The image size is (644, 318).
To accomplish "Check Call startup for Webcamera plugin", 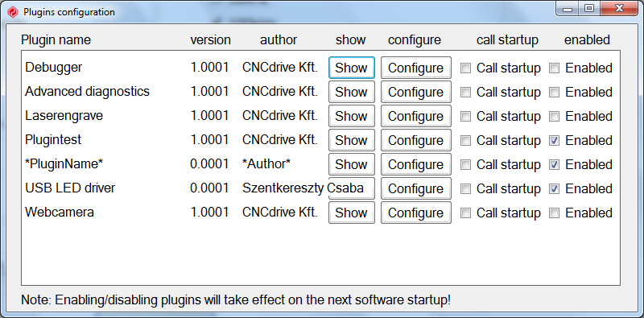I will (465, 213).
